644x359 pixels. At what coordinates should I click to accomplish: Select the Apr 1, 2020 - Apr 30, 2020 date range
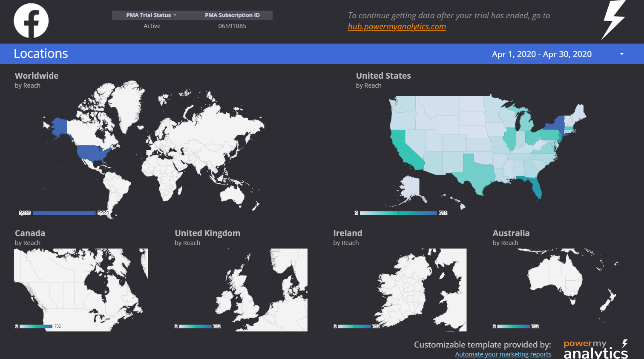541,54
